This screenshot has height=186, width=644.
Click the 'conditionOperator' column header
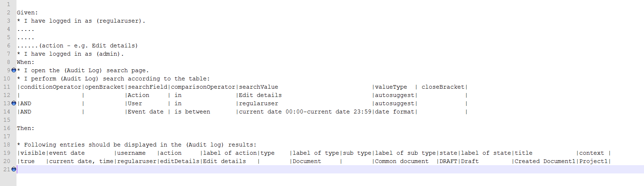click(51, 87)
